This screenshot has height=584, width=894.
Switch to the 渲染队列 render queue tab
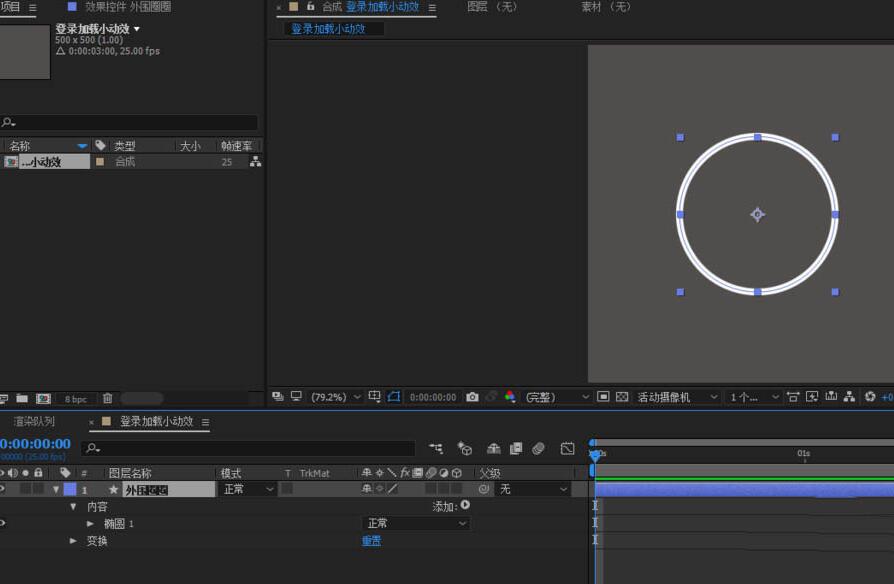click(34, 422)
